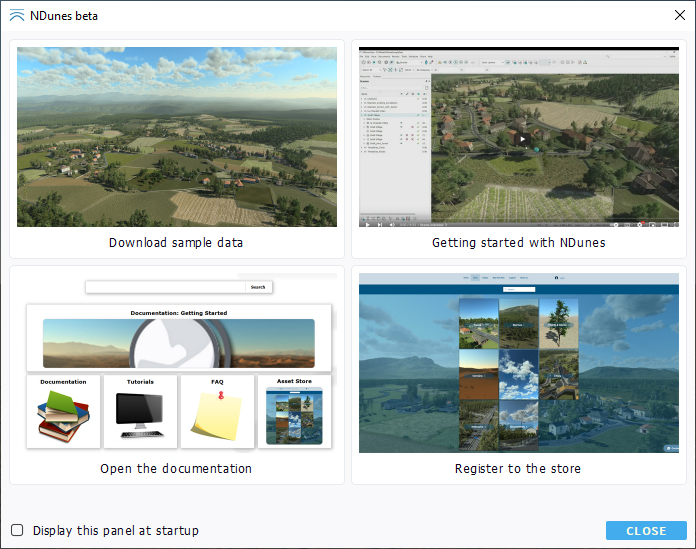Screen dimensions: 696x549
Task: Click the Getting Started documentation banner image
Action: tap(179, 343)
